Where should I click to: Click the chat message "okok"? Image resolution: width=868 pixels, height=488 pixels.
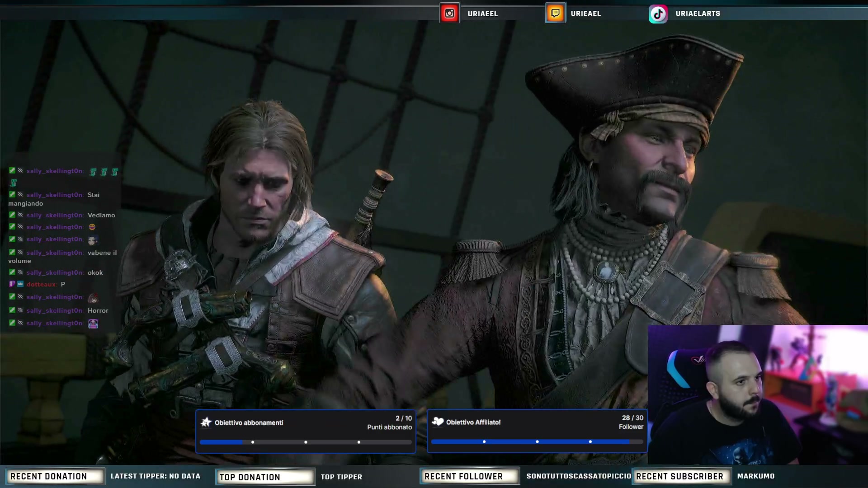[95, 272]
